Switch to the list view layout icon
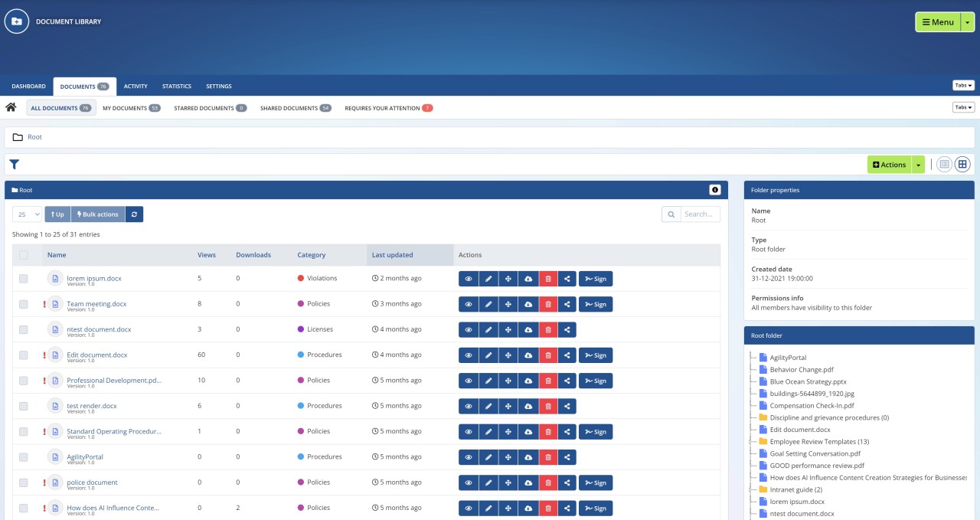The height and width of the screenshot is (520, 980). click(x=945, y=165)
